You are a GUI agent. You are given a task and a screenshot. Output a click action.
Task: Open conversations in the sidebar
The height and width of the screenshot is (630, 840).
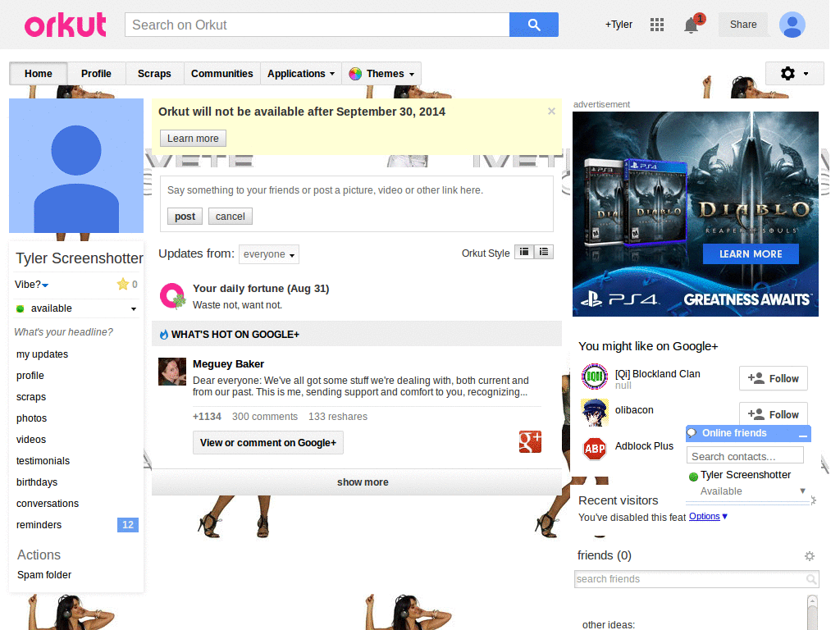(x=48, y=504)
